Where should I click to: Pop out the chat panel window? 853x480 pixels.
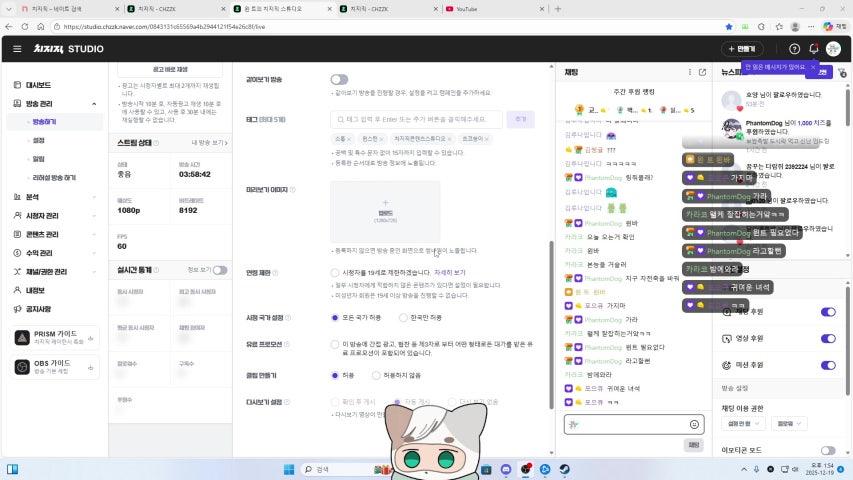coord(702,72)
